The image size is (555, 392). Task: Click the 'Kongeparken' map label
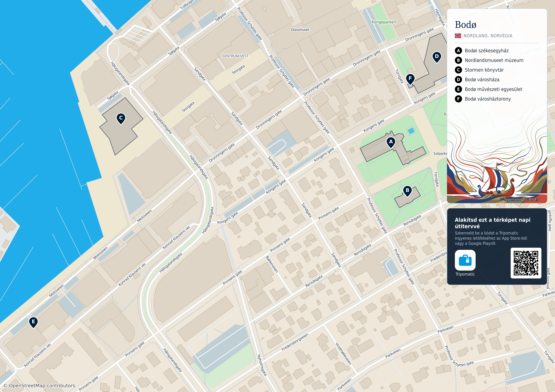pyautogui.click(x=384, y=22)
